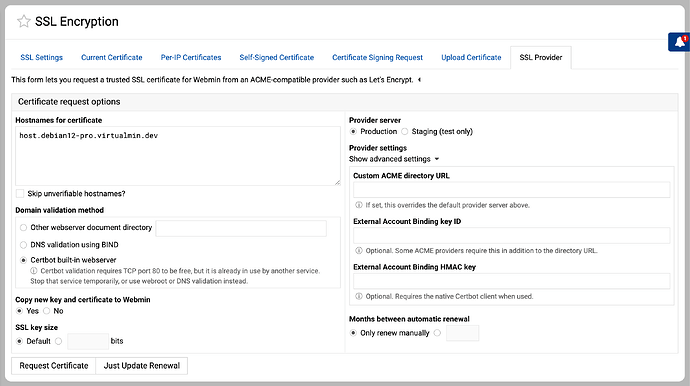Image resolution: width=690 pixels, height=386 pixels.
Task: Star the SSL Encryption page as favorite
Action: 24,21
